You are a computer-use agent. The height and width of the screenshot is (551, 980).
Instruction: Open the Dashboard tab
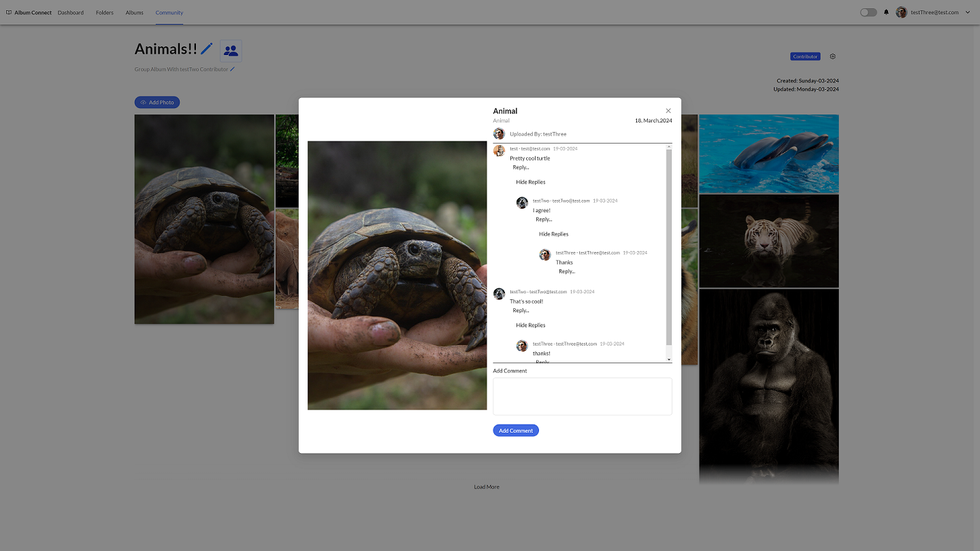(x=71, y=12)
